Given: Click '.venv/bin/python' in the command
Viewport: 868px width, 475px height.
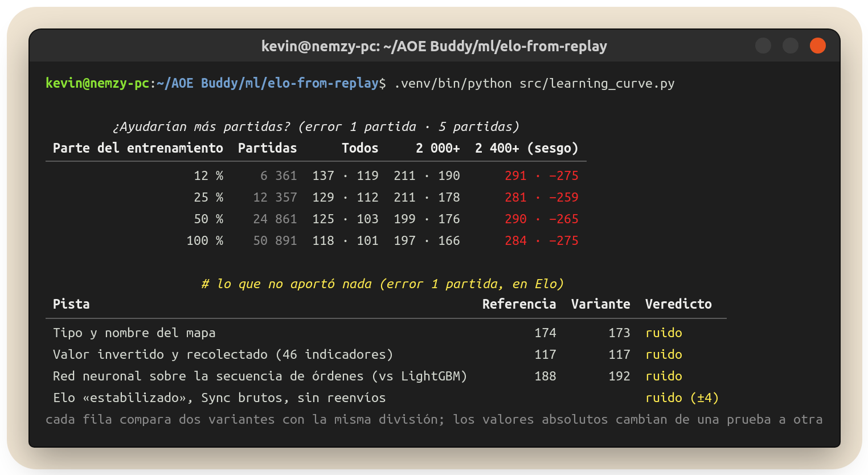Looking at the screenshot, I should point(453,84).
